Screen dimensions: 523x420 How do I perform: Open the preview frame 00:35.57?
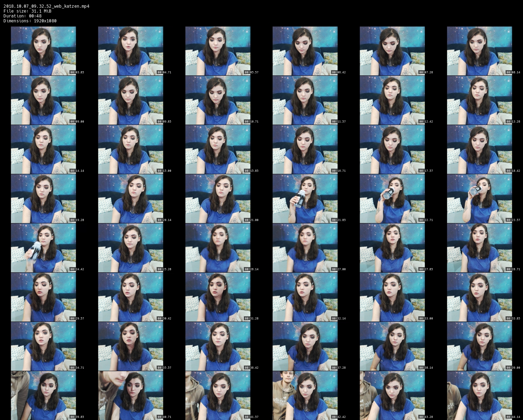click(x=130, y=346)
